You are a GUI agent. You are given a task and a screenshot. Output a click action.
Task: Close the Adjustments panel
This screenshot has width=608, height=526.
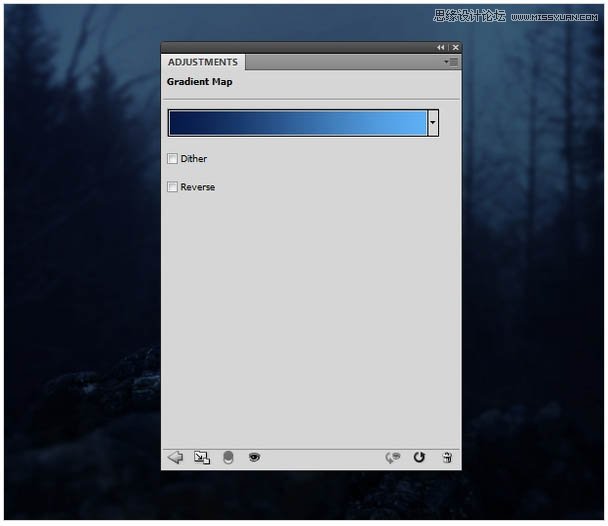point(455,47)
